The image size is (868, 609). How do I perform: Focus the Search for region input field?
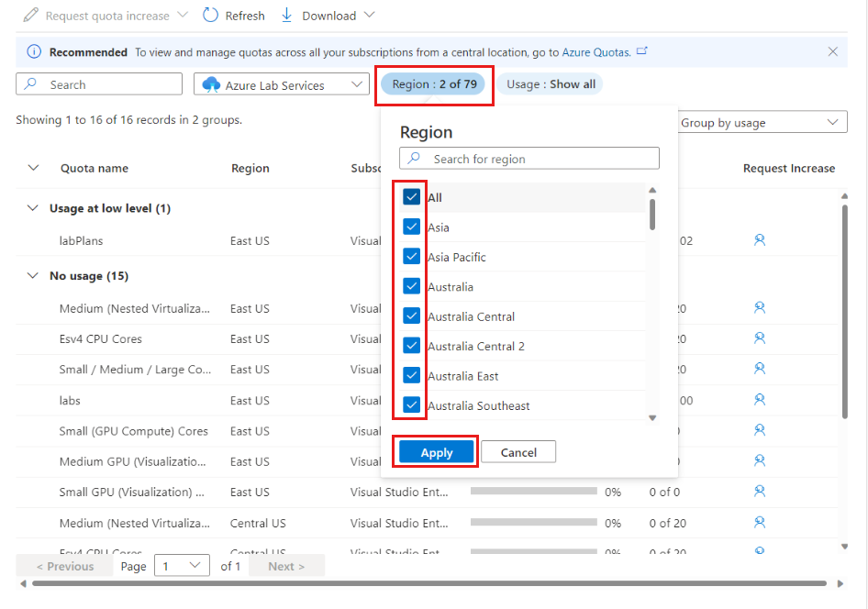click(x=529, y=158)
